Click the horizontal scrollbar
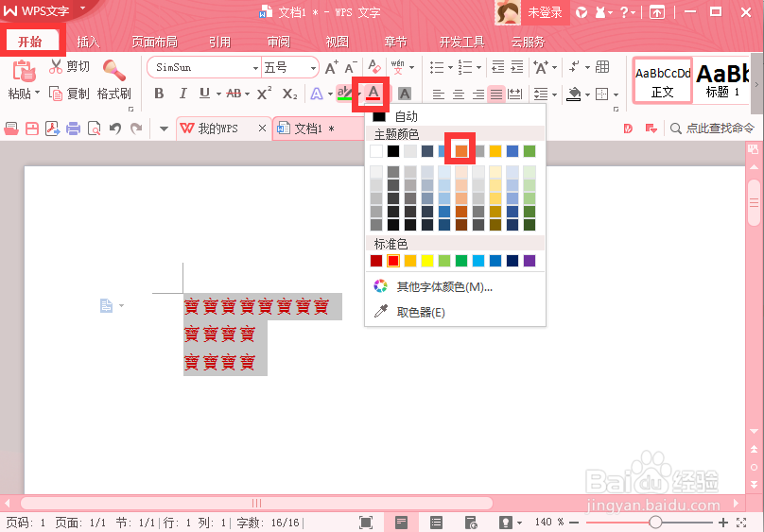This screenshot has height=532, width=764. pyautogui.click(x=257, y=503)
